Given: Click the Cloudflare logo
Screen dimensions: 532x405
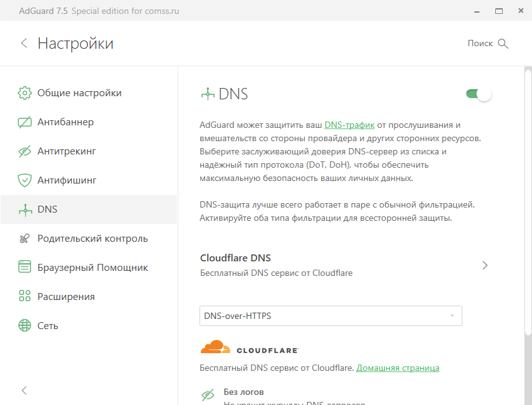Looking at the screenshot, I should click(x=249, y=347).
